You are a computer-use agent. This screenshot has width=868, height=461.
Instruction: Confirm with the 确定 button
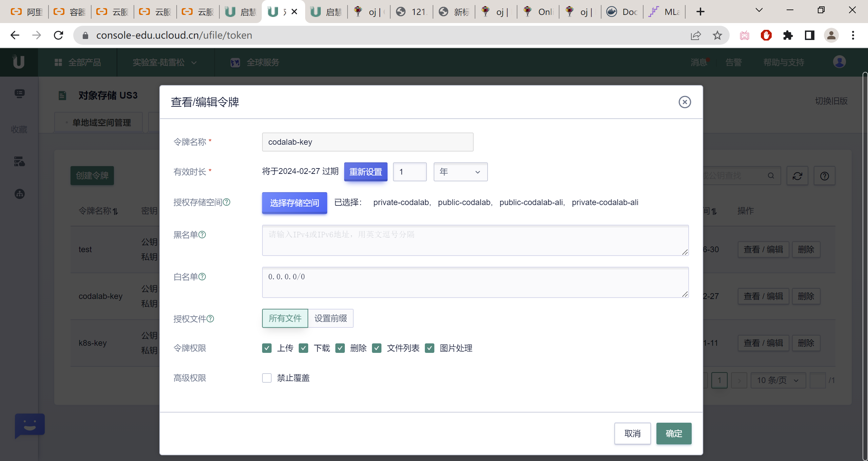pyautogui.click(x=674, y=433)
